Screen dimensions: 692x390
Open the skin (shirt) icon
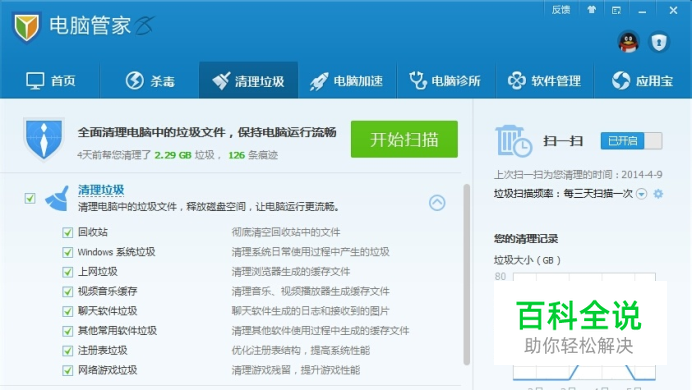tap(591, 10)
